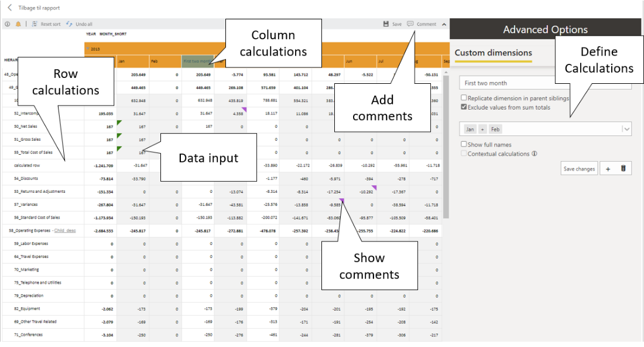The width and height of the screenshot is (644, 347).
Task: Click the Feb column header
Action: coord(165,62)
